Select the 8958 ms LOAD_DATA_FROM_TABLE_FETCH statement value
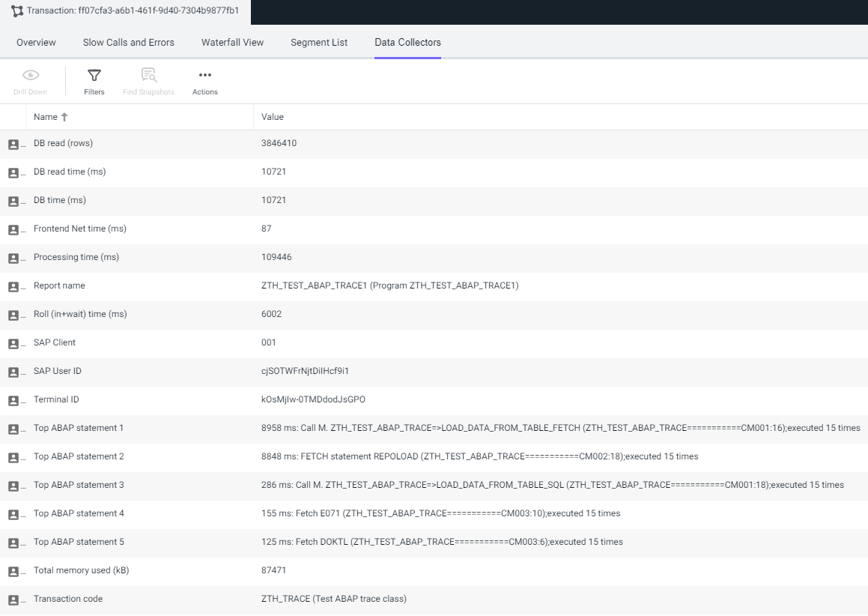Viewport: 868px width, 616px height. click(x=561, y=428)
